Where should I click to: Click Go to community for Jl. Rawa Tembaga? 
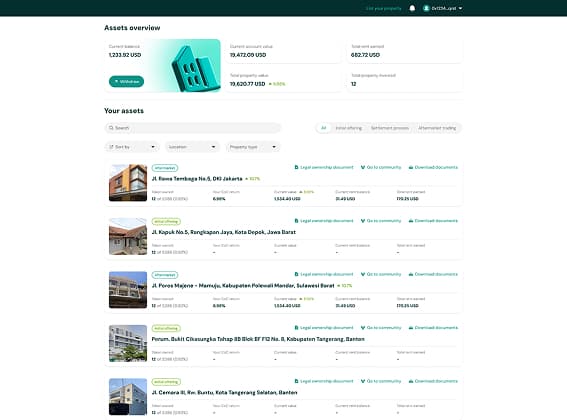tap(381, 167)
